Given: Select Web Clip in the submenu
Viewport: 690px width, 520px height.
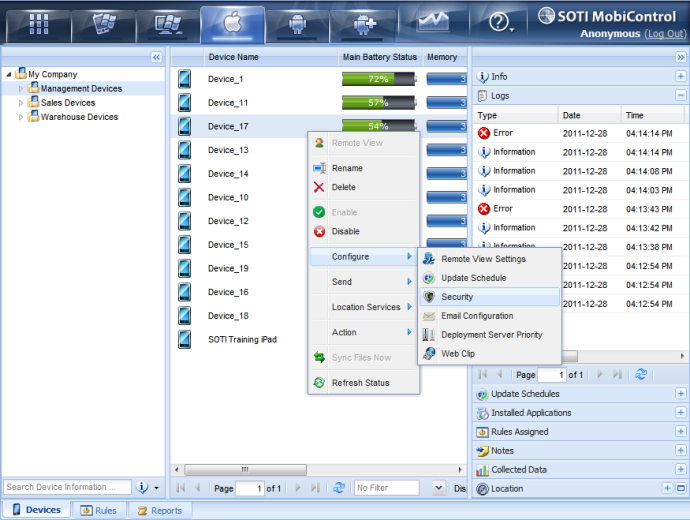Looking at the screenshot, I should tap(459, 353).
